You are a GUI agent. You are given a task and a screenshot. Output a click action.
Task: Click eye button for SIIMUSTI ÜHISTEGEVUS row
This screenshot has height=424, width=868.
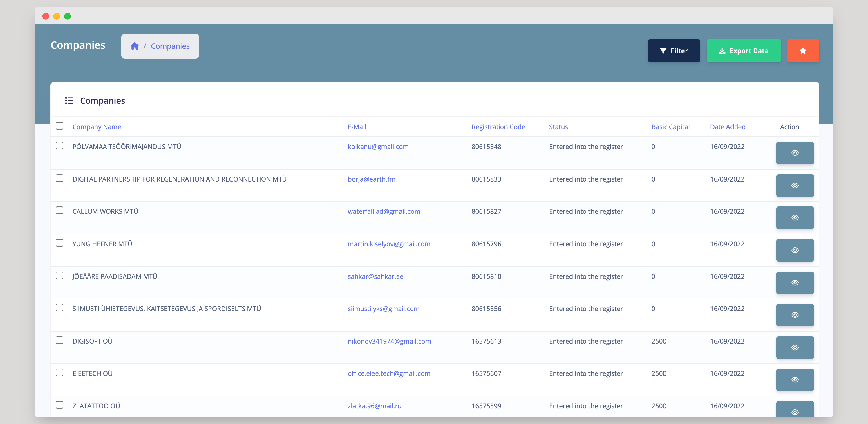tap(795, 315)
